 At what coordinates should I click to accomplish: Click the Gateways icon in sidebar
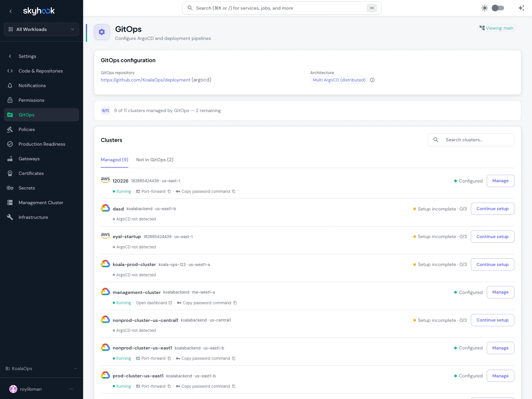[10, 159]
